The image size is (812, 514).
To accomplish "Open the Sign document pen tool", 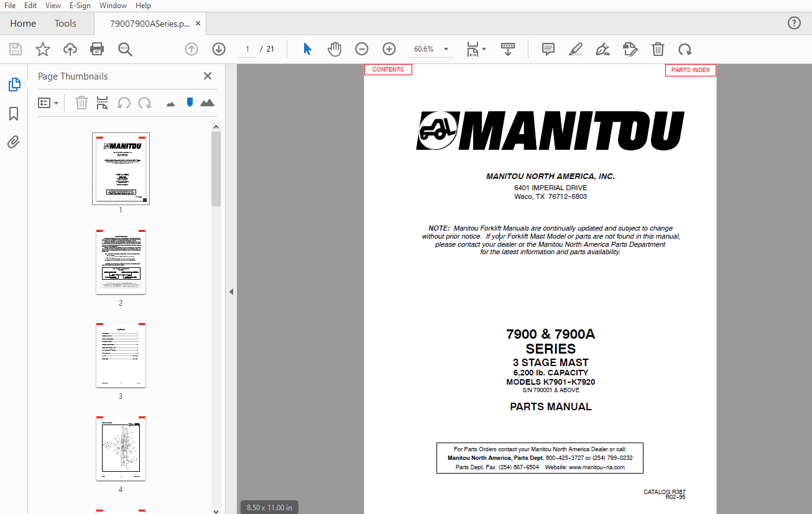I will tap(602, 49).
